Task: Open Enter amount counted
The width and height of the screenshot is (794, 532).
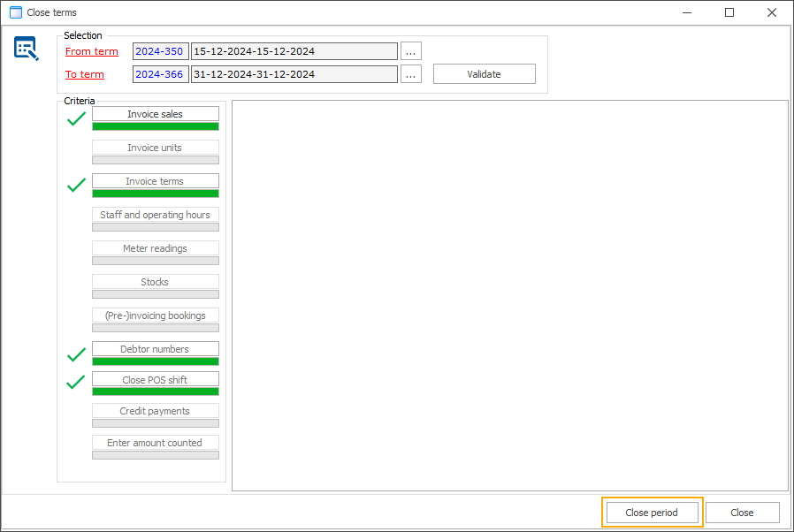Action: point(155,442)
